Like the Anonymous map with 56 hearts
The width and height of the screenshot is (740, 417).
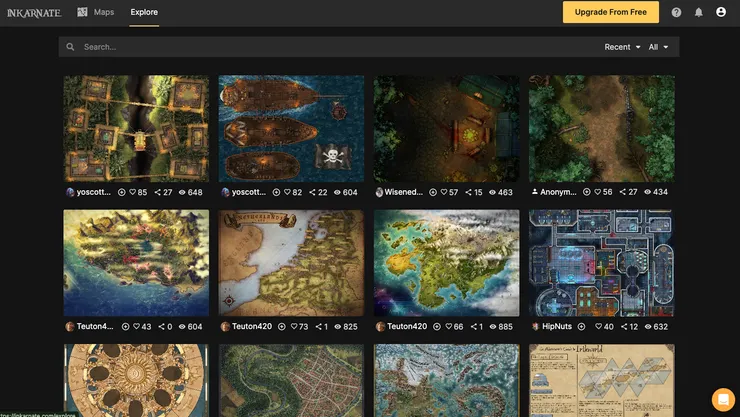tap(597, 192)
